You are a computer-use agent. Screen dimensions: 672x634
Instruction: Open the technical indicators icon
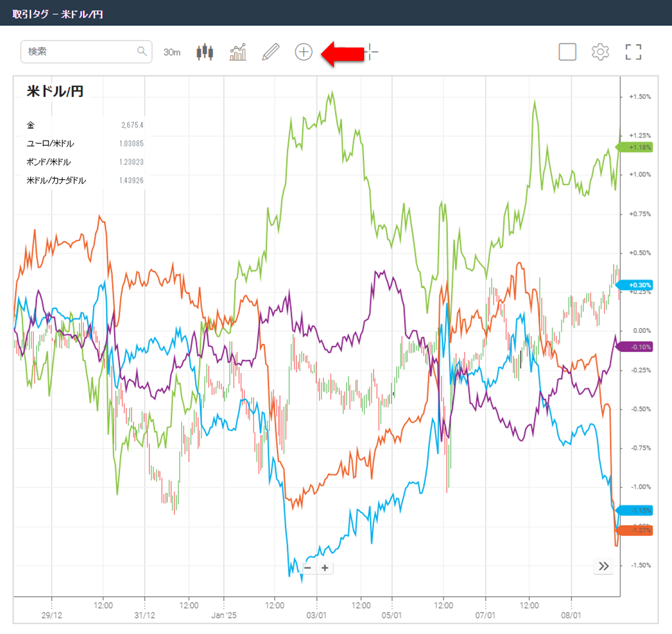pyautogui.click(x=238, y=52)
